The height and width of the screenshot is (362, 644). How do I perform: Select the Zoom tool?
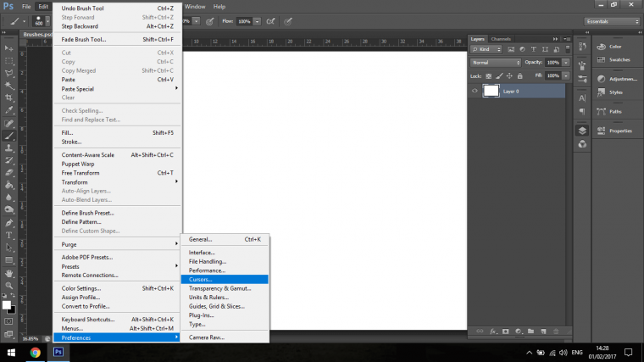pos(8,286)
